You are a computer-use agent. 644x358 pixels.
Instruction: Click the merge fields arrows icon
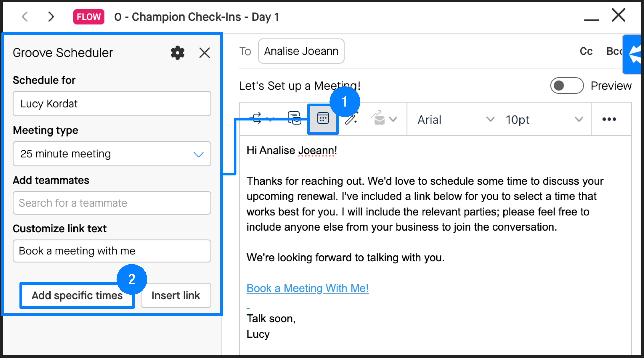click(x=258, y=118)
